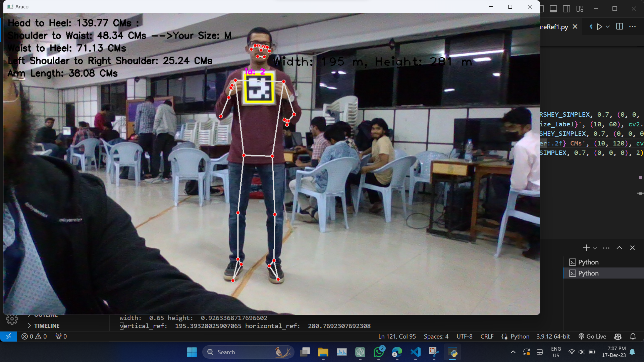This screenshot has height=362, width=644.
Task: Toggle maximize terminal panel chevron
Action: click(619, 248)
